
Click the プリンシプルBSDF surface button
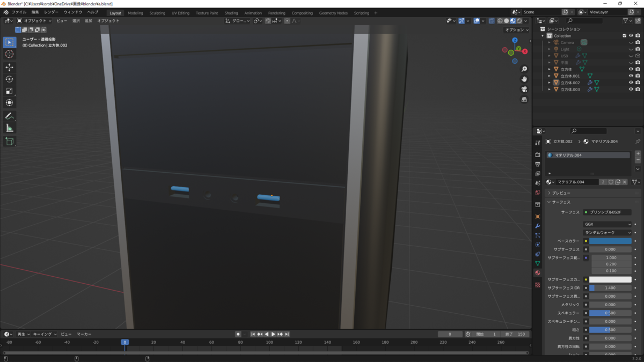click(x=608, y=212)
